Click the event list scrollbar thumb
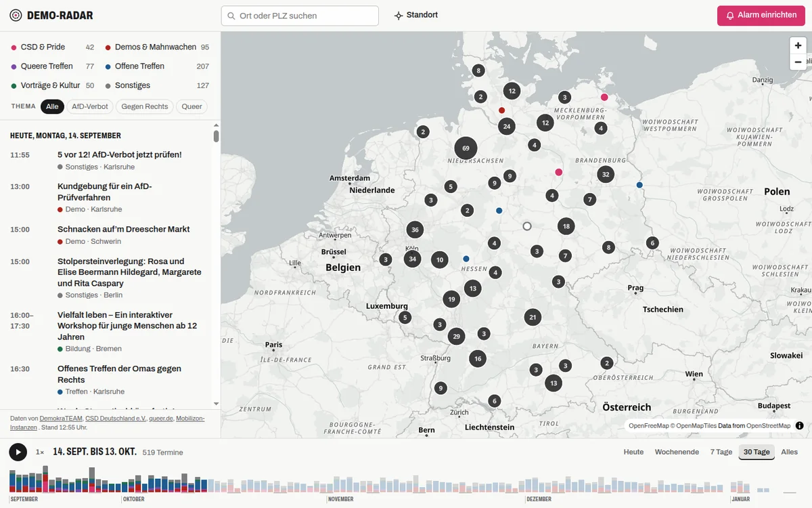812x508 pixels. coord(217,136)
